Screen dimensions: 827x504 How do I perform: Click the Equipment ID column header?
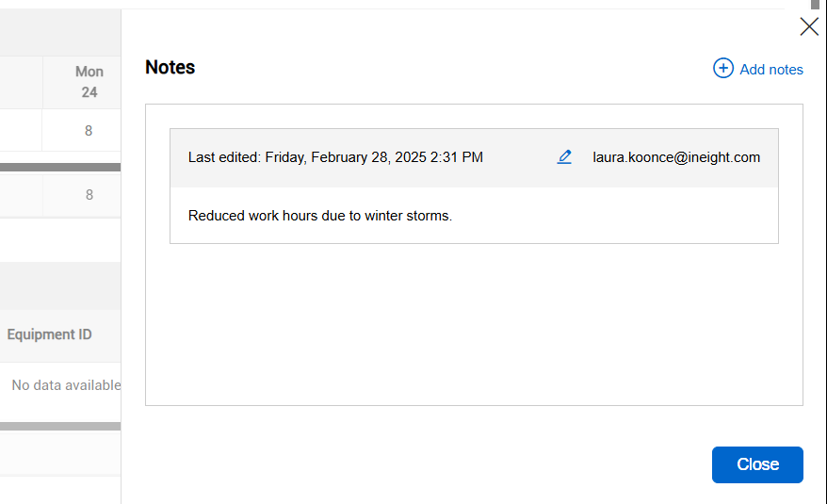click(x=50, y=334)
